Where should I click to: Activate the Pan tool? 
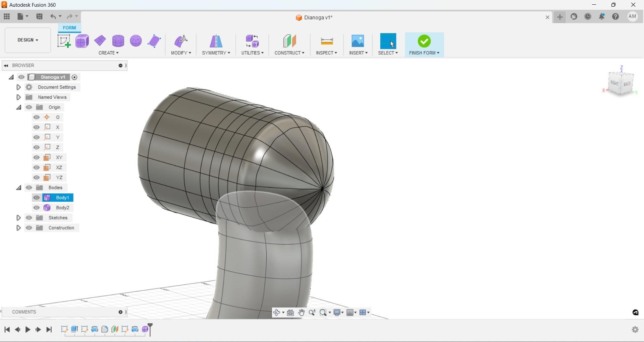click(301, 312)
